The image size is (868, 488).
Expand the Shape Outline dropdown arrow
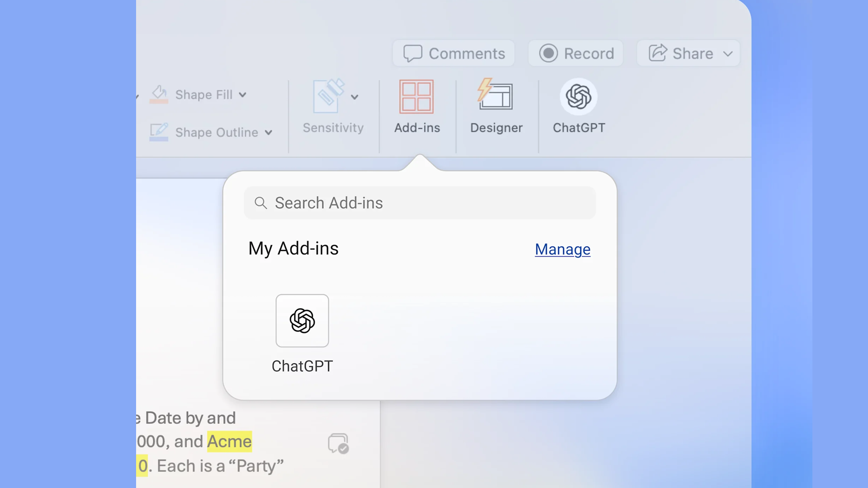point(269,133)
